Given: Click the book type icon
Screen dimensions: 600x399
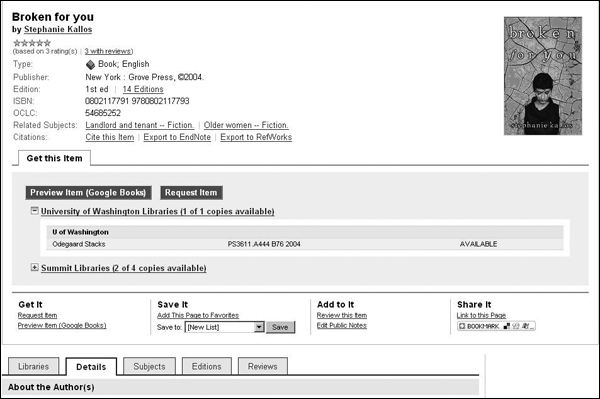Looking at the screenshot, I should pos(90,64).
